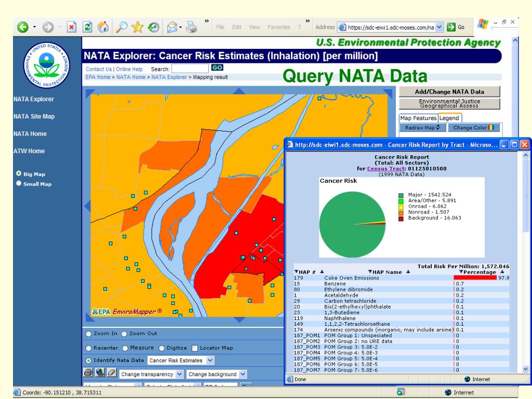532x399 pixels.
Task: Sort HAP # column ascending
Action: pos(322,272)
